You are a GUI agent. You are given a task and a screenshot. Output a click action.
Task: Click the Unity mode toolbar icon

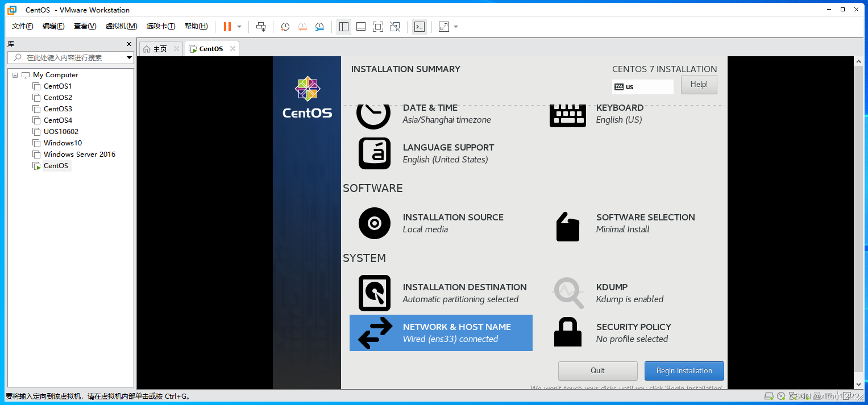[395, 27]
